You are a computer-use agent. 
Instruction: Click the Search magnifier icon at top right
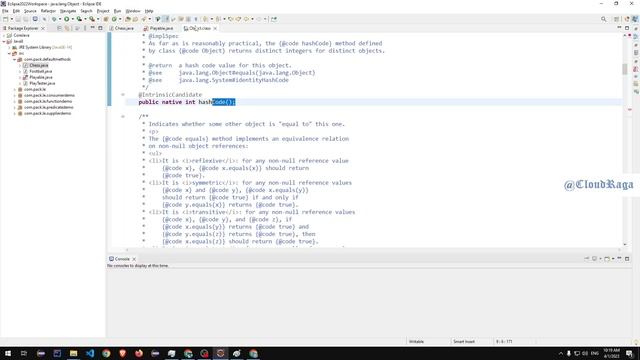click(x=603, y=19)
